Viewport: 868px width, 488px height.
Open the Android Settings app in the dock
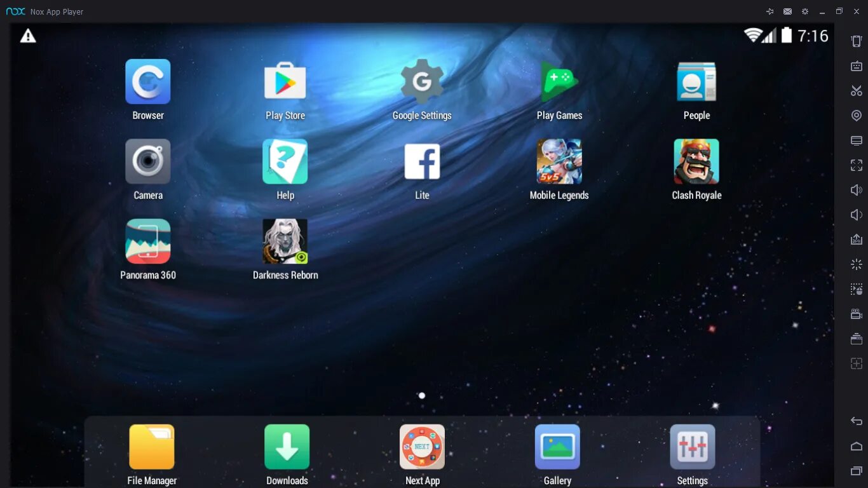pyautogui.click(x=693, y=447)
